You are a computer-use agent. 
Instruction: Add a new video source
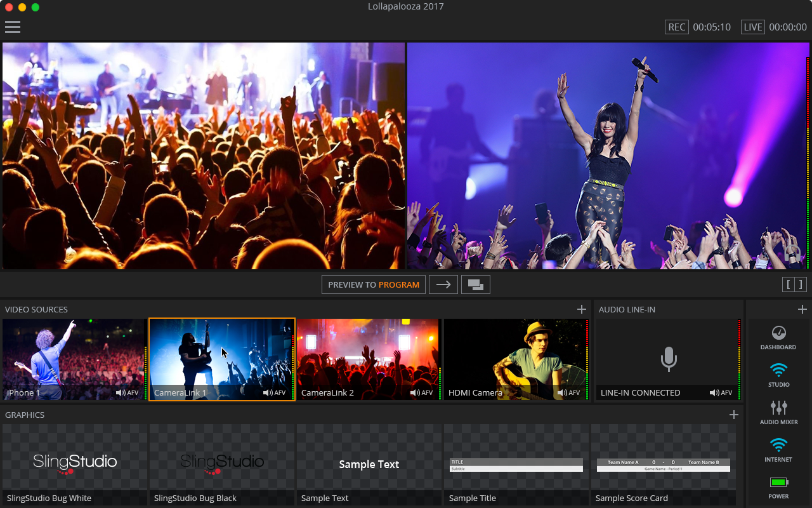(x=582, y=309)
